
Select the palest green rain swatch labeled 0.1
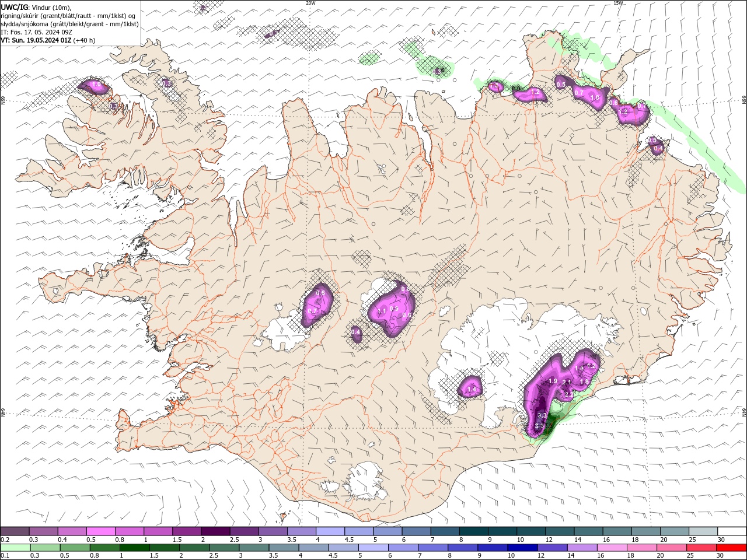coord(16,548)
